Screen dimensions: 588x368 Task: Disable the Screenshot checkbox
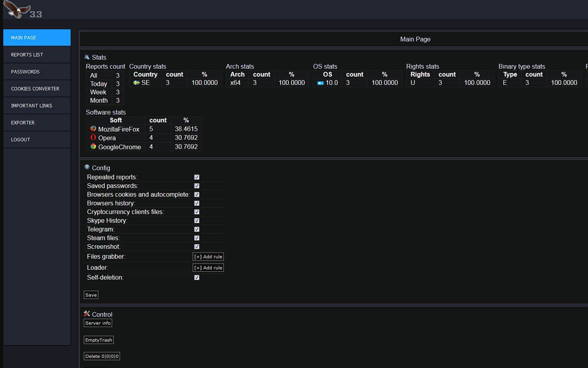(x=197, y=247)
